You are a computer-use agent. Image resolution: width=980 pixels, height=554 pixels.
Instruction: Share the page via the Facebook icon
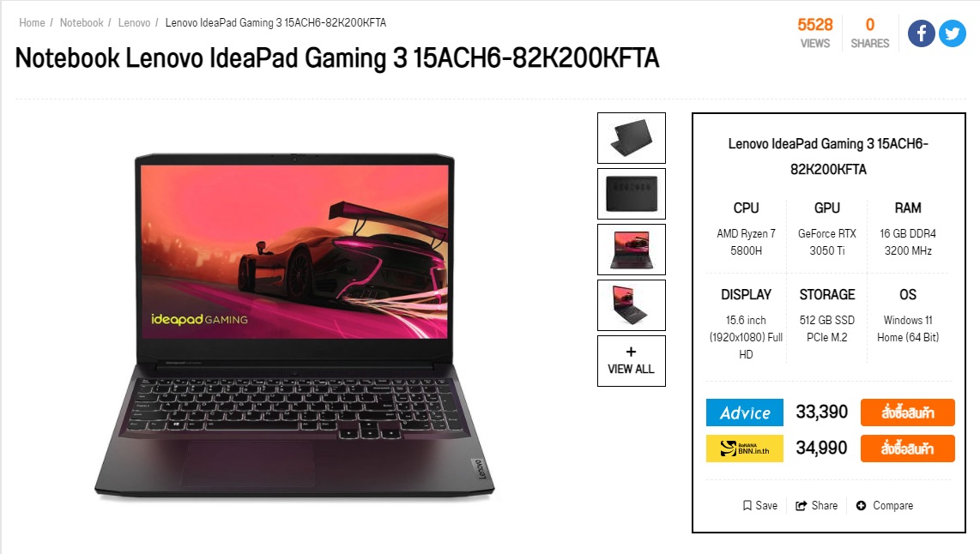[x=922, y=33]
